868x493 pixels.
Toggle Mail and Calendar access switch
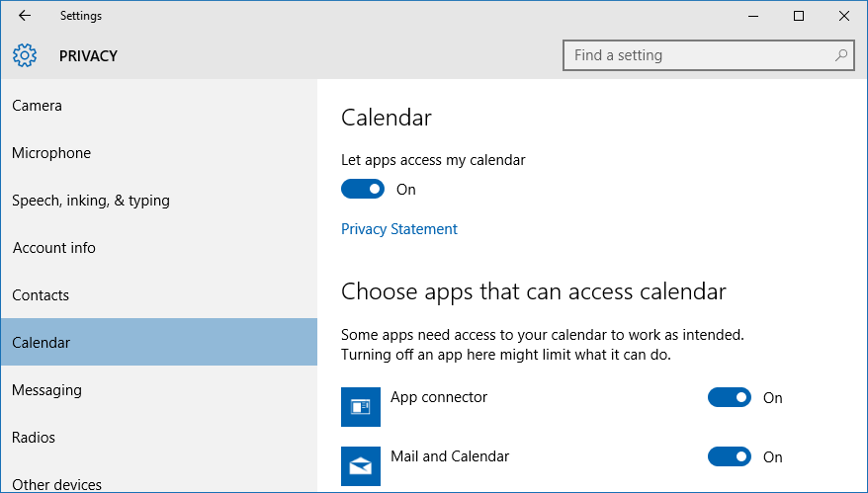[x=729, y=456]
